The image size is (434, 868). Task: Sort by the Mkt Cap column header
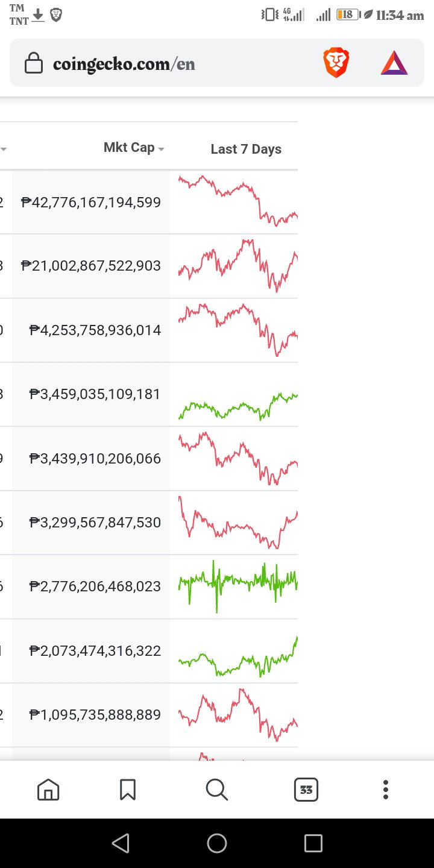(x=129, y=148)
